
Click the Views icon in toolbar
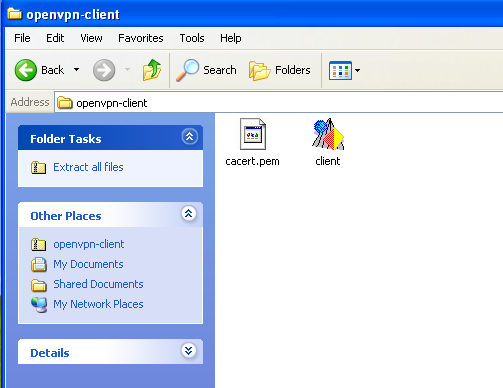pyautogui.click(x=340, y=70)
